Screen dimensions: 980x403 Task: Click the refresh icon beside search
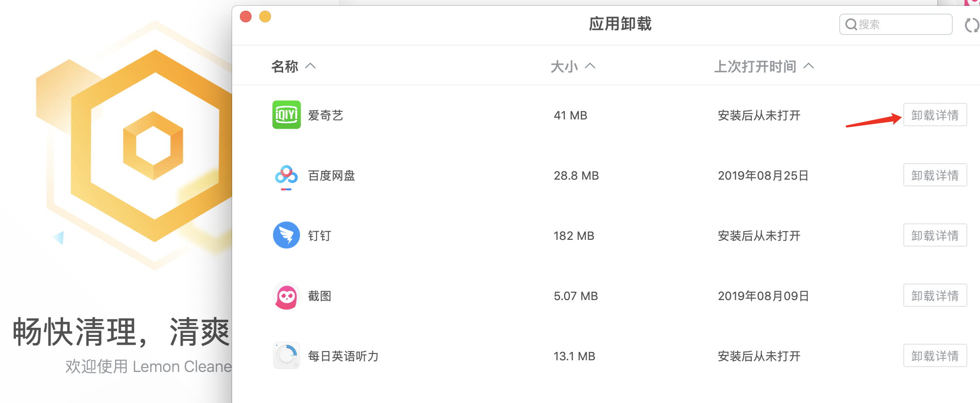[971, 25]
